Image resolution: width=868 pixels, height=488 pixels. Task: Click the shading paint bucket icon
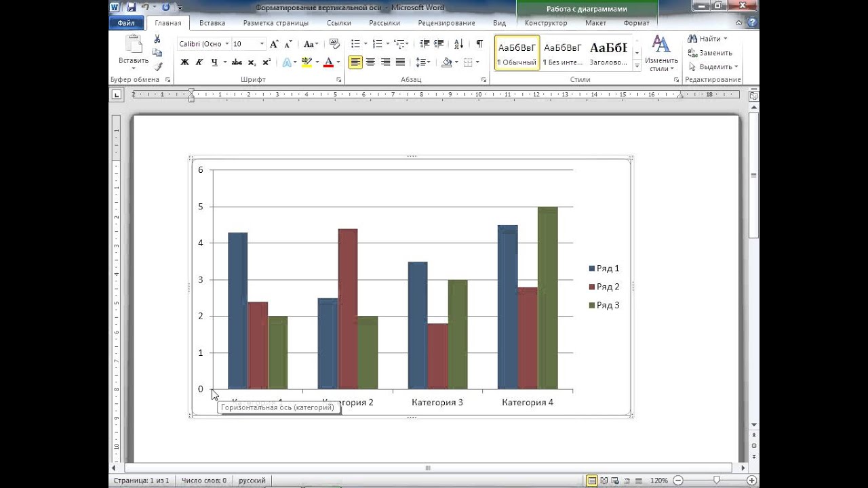click(x=447, y=62)
